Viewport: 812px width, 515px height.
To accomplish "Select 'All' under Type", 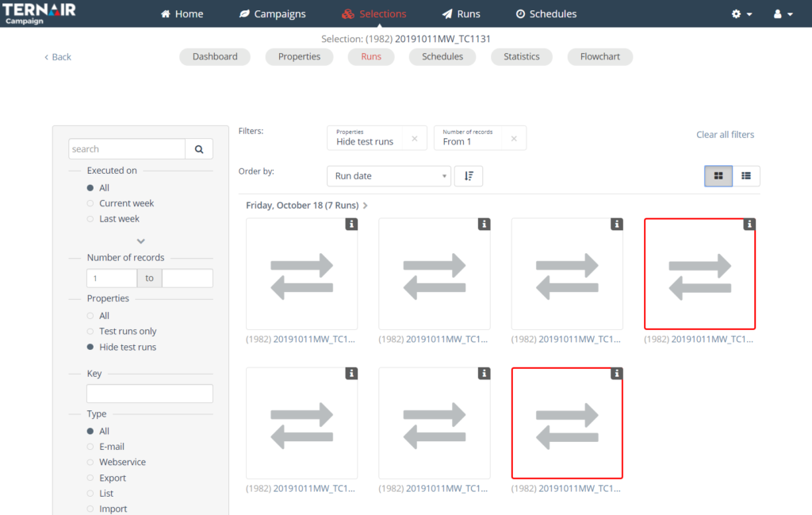I will click(x=90, y=431).
